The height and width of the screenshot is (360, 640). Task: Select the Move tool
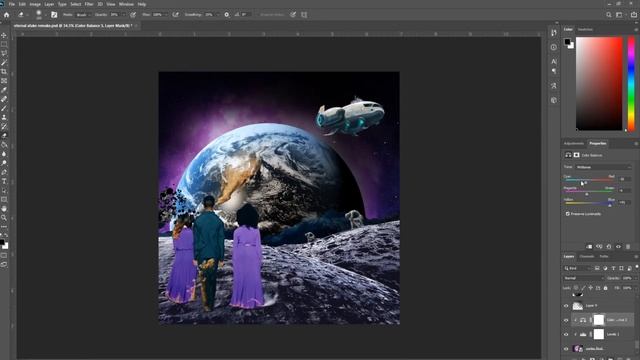[4, 36]
